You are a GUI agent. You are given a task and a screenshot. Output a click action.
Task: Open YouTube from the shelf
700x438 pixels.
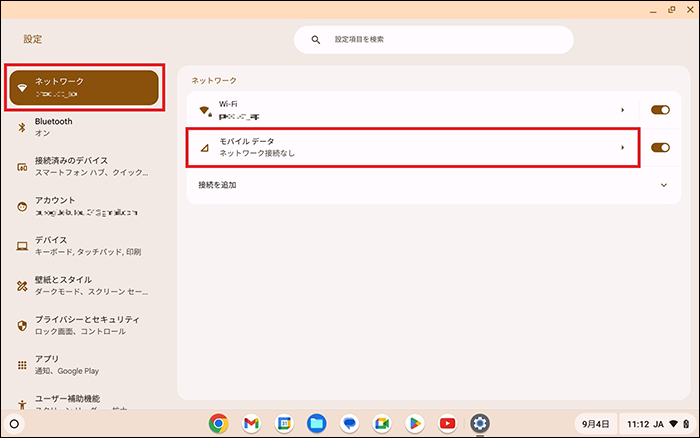[x=447, y=423]
